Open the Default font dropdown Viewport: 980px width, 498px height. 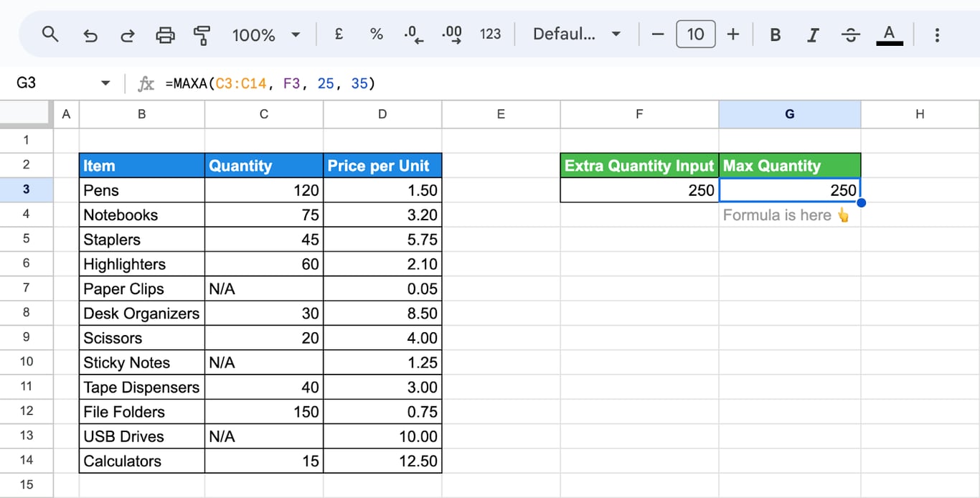pyautogui.click(x=576, y=34)
